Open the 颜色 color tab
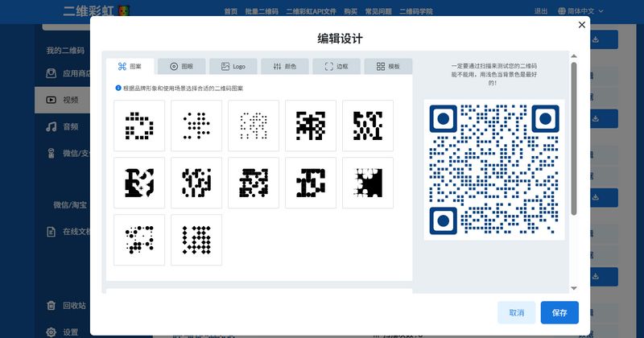The height and width of the screenshot is (338, 644). [284, 67]
